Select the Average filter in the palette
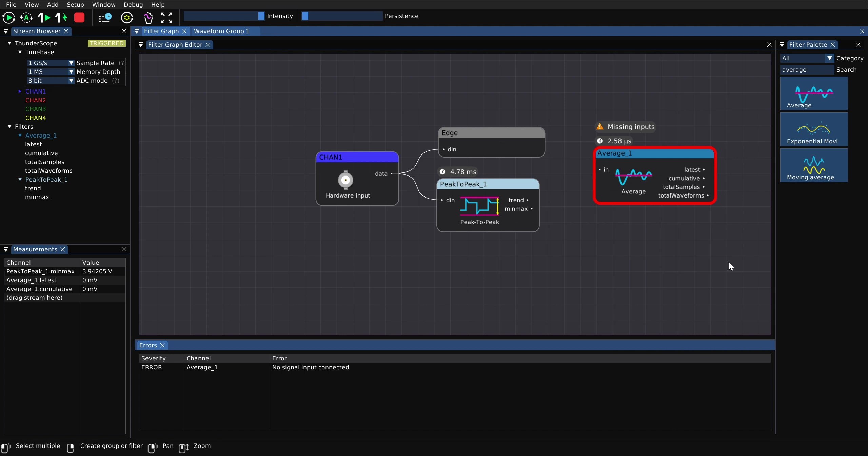Viewport: 868px width, 456px height. coord(814,94)
